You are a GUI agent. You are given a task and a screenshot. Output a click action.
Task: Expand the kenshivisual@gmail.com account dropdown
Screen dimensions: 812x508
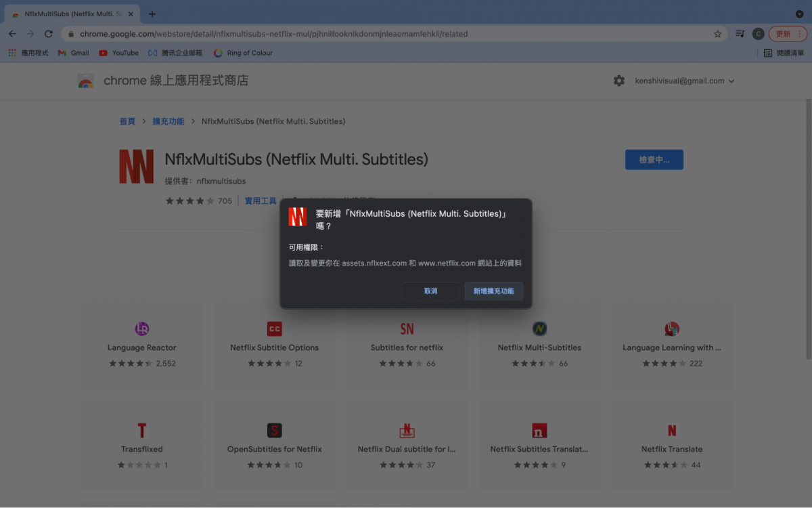click(x=685, y=81)
